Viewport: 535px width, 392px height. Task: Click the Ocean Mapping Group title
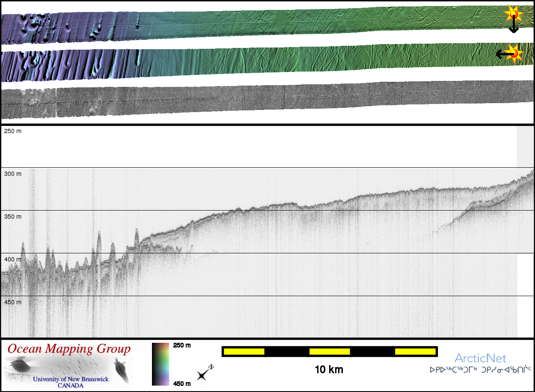69,349
